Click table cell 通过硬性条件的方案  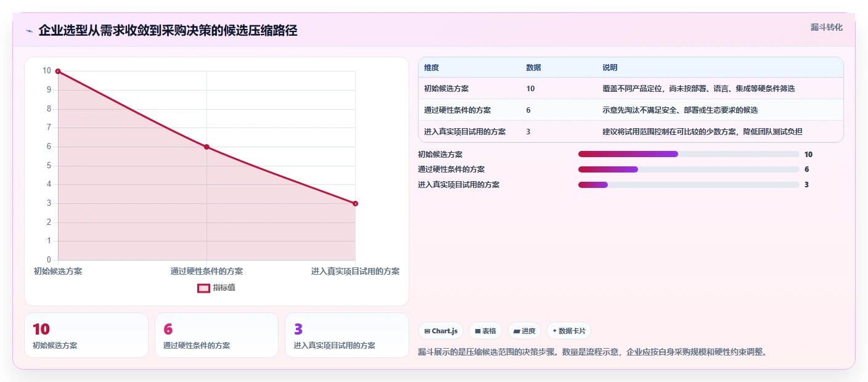[x=457, y=110]
